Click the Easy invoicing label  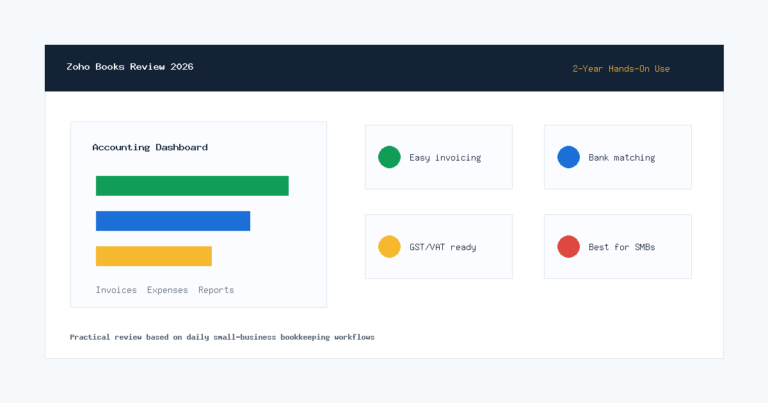pyautogui.click(x=445, y=158)
